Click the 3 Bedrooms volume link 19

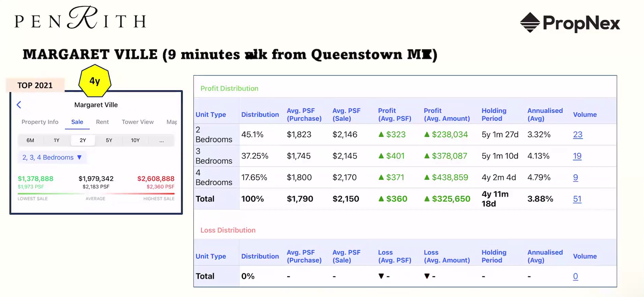click(577, 156)
